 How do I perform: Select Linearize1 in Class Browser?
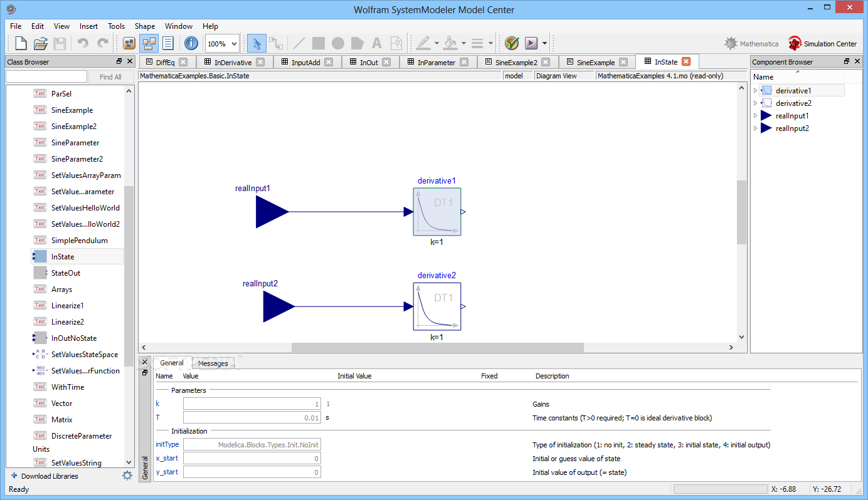tap(67, 306)
